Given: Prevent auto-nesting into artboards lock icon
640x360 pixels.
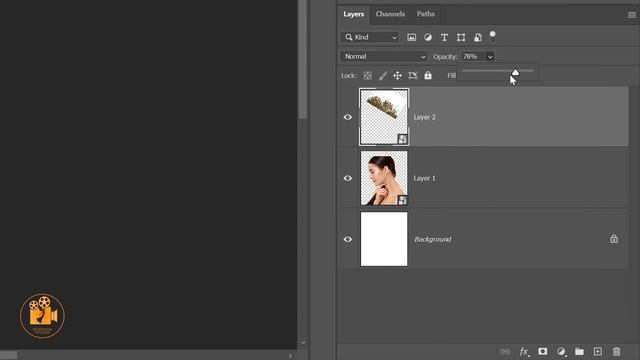Looking at the screenshot, I should coord(413,76).
